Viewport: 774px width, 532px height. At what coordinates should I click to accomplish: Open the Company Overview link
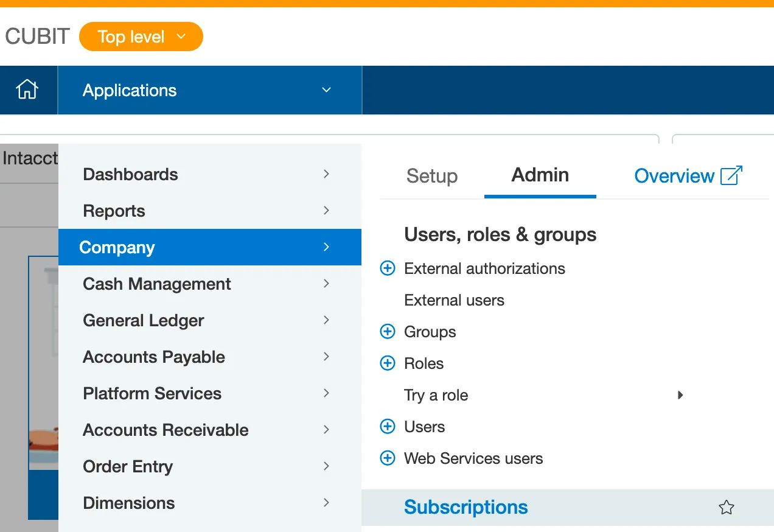[688, 176]
